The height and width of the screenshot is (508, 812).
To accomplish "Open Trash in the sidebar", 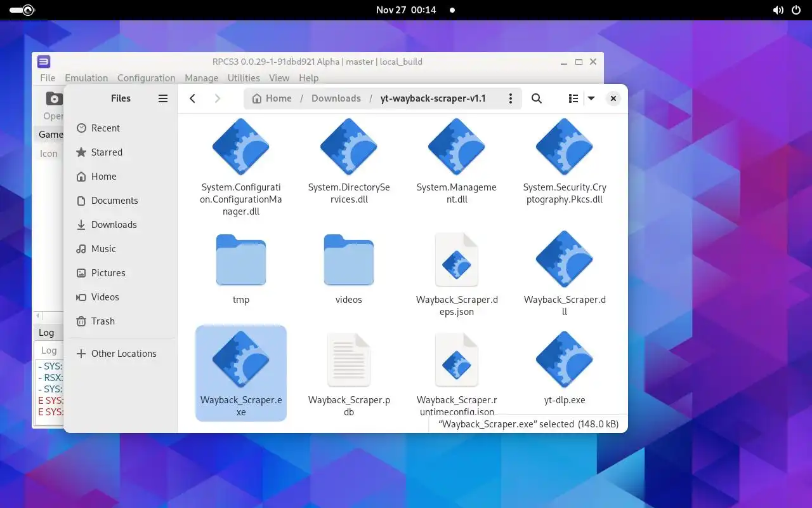I will point(121,321).
